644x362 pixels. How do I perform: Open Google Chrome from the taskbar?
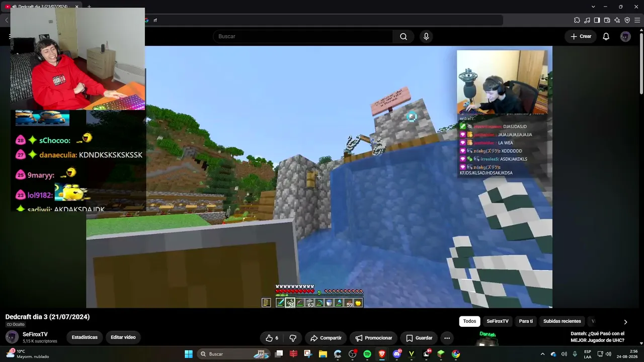coord(456,354)
